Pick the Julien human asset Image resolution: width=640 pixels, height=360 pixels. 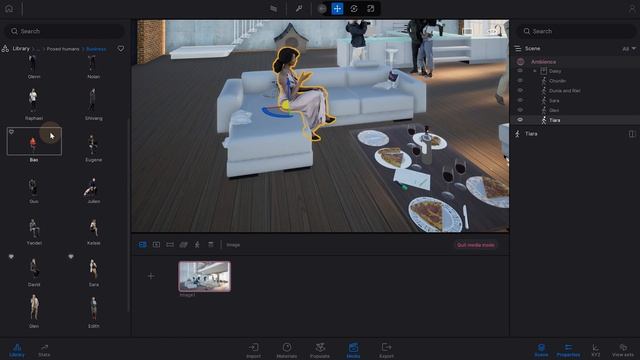click(93, 190)
